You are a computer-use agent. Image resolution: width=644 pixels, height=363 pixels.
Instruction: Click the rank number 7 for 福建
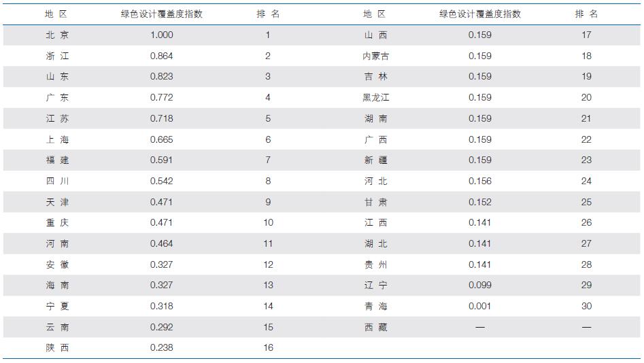268,160
